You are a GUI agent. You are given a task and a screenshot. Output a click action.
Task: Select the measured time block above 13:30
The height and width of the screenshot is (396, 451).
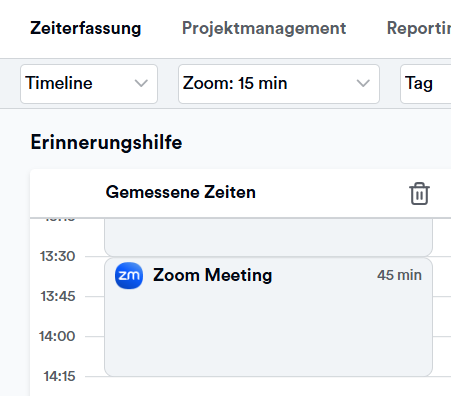268,237
